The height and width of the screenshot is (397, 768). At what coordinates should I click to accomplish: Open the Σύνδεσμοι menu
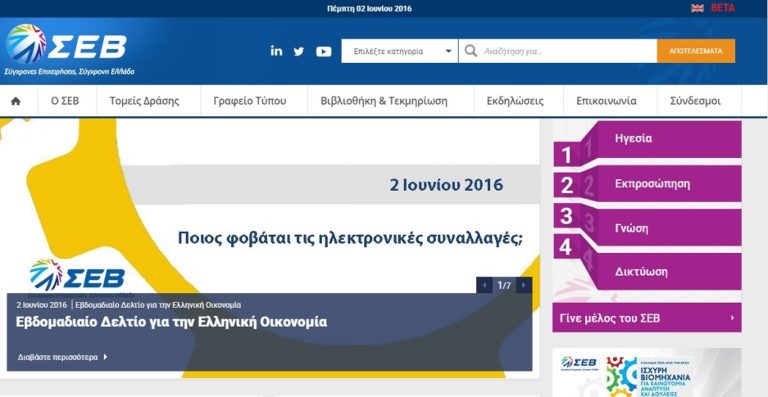pyautogui.click(x=695, y=101)
